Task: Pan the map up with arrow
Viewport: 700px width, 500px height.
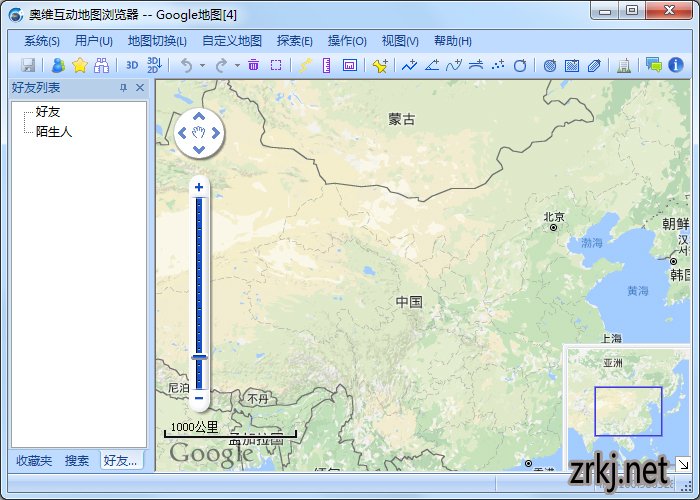Action: click(199, 117)
